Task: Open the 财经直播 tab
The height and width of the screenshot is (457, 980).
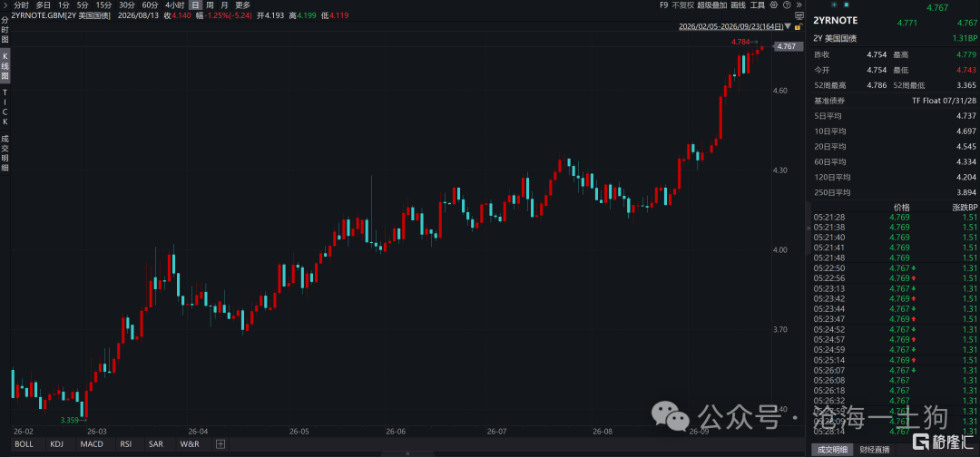Action: point(875,450)
